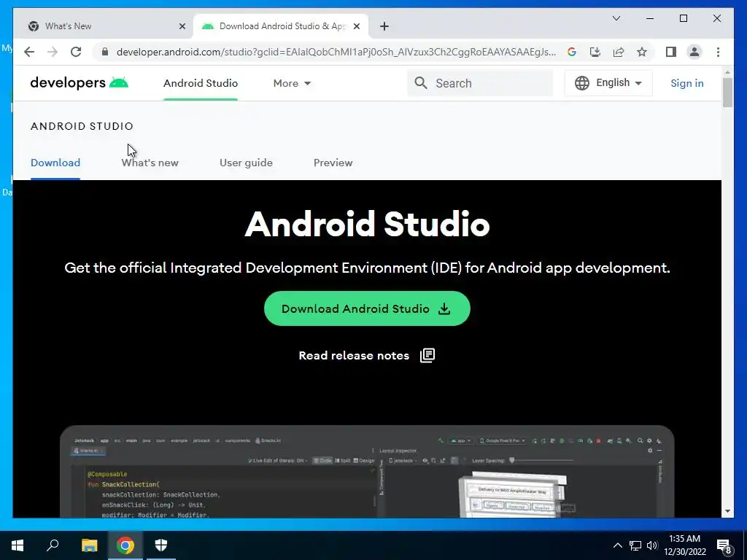The image size is (747, 560).
Task: Open the What's new section tab
Action: tap(150, 163)
